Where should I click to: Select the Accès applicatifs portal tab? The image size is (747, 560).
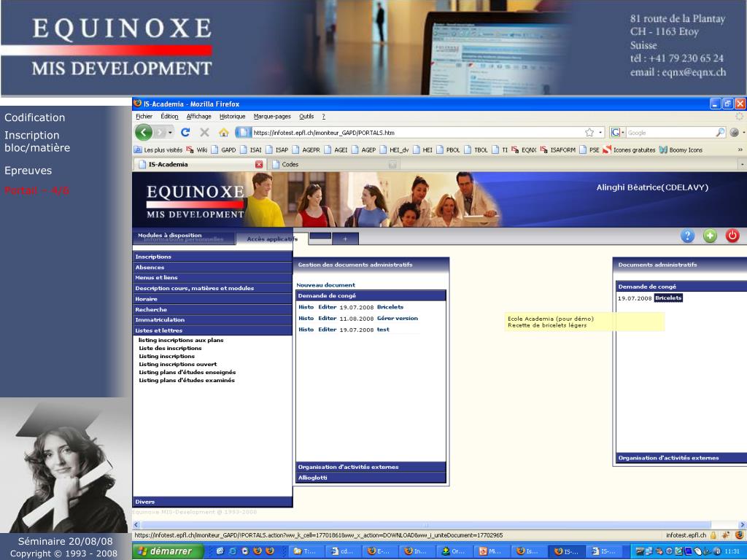[272, 239]
